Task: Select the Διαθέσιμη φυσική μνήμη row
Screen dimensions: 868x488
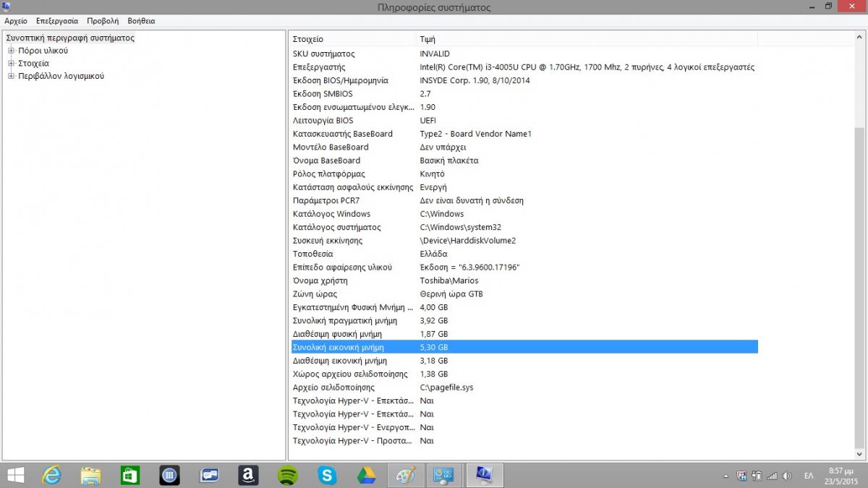Action: (524, 334)
